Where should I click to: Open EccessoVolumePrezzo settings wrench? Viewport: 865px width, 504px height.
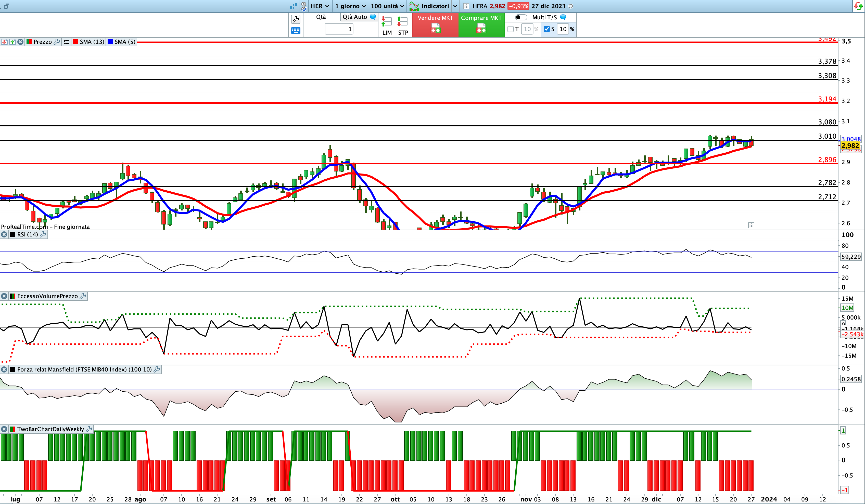tap(83, 296)
